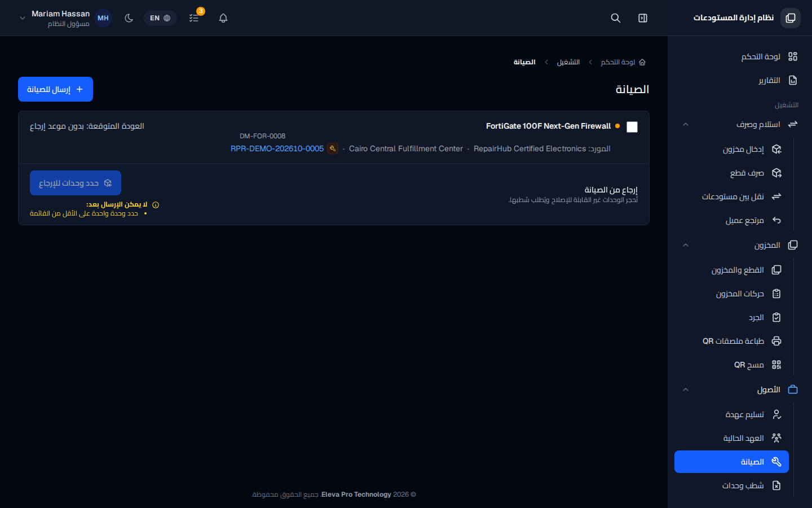Click the استلام وصرف section arrows icon
Screen dimensions: 812x508
793,124
